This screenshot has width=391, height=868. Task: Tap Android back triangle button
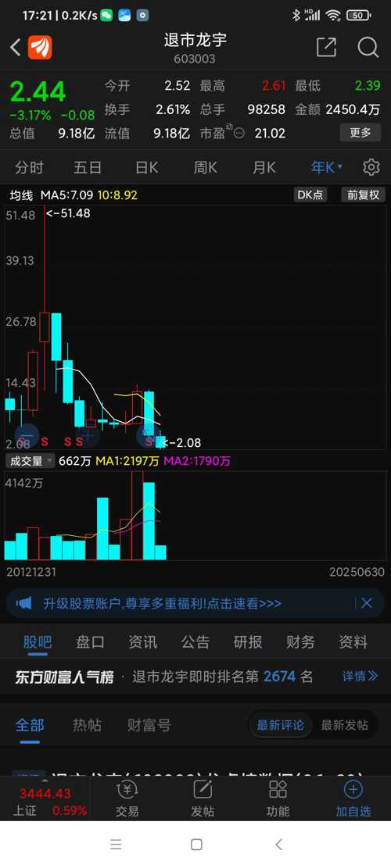point(278,845)
